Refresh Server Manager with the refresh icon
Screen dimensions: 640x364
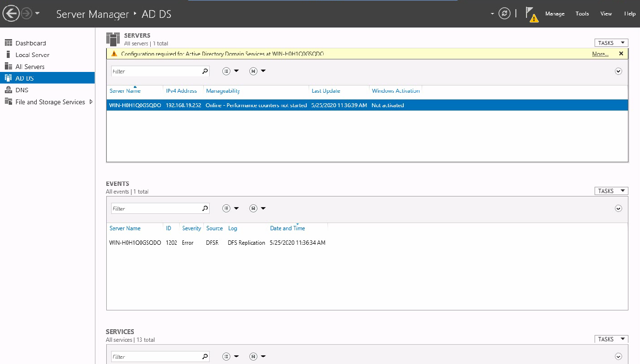click(505, 14)
